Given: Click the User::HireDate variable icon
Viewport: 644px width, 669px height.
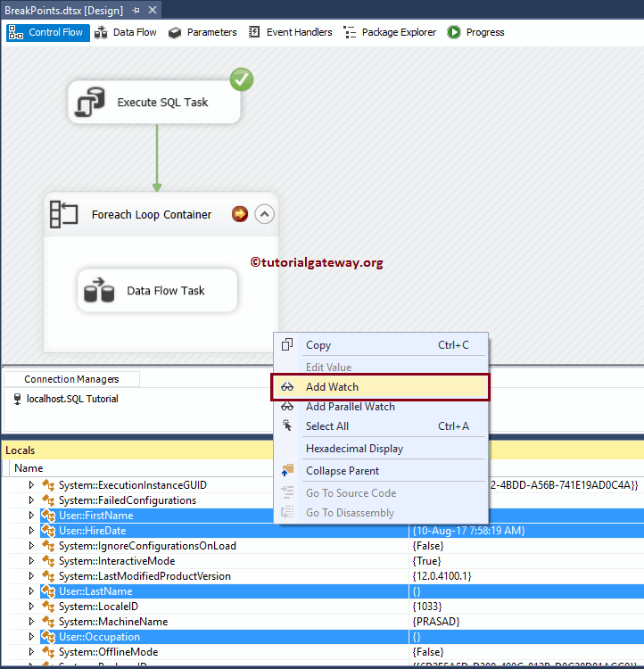Looking at the screenshot, I should [x=48, y=531].
